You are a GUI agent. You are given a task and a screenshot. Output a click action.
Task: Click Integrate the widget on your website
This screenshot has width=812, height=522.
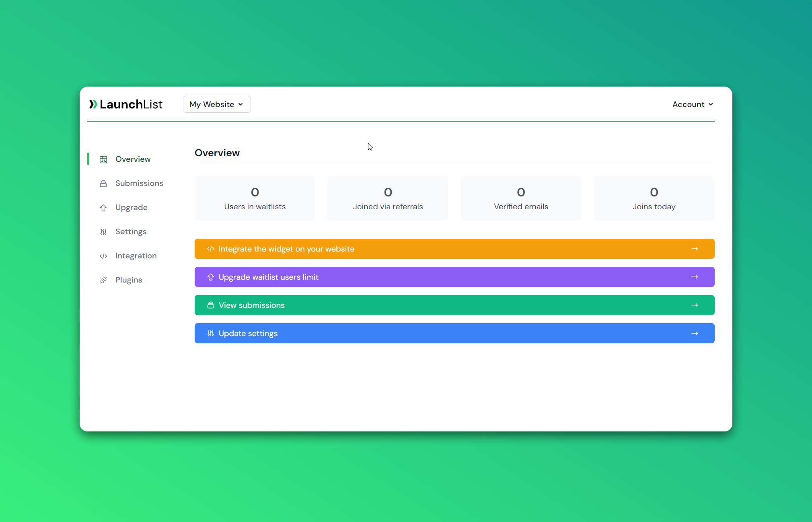[286, 249]
